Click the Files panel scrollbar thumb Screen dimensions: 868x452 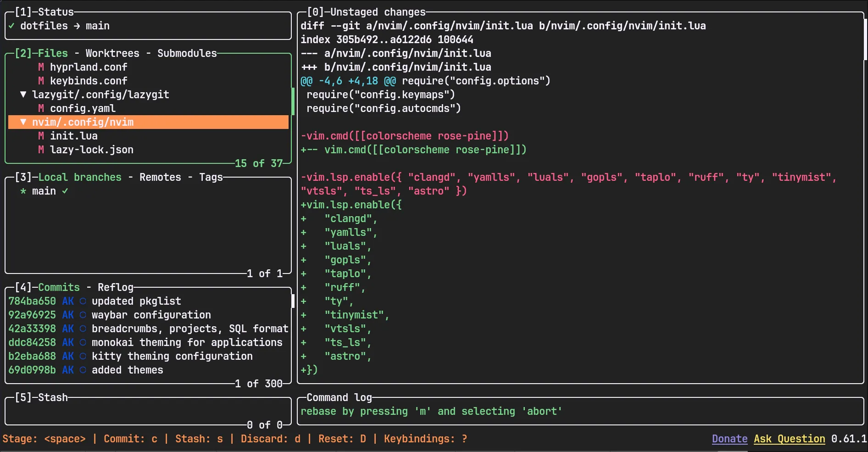(x=293, y=101)
